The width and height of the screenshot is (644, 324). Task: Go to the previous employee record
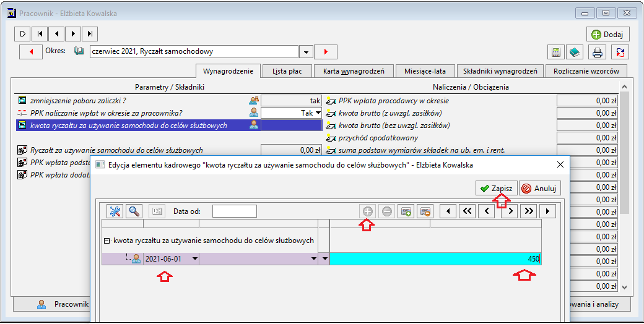pyautogui.click(x=56, y=33)
